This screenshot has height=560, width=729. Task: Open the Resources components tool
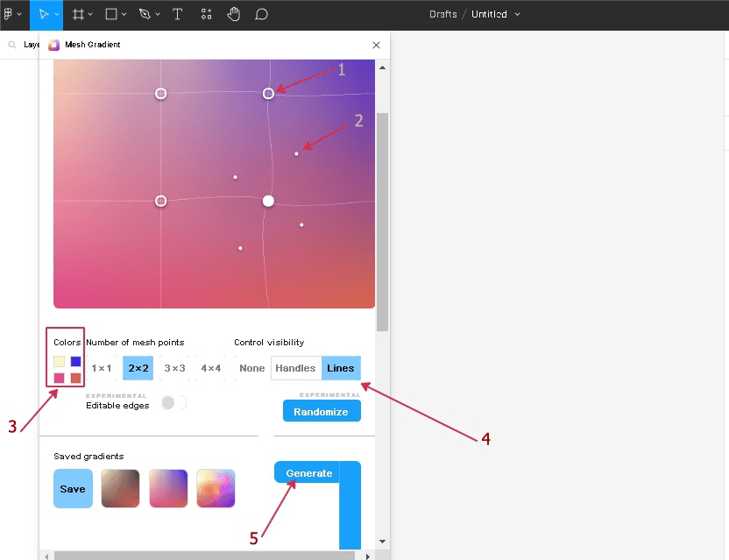[206, 14]
